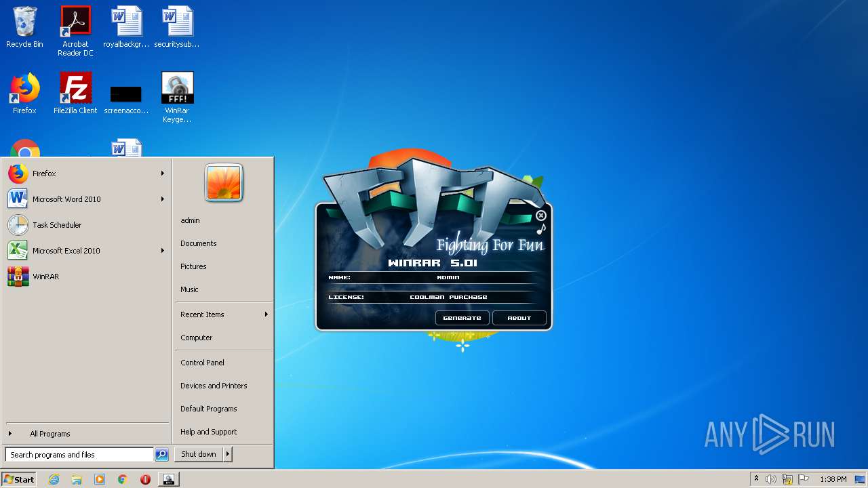Expand the Microsoft Excel 2010 jump list arrow

click(x=163, y=251)
